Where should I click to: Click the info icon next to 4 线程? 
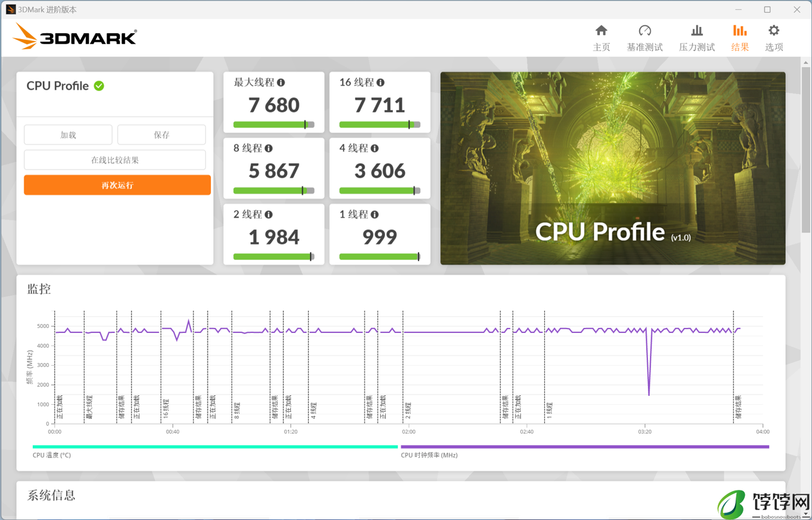[375, 149]
